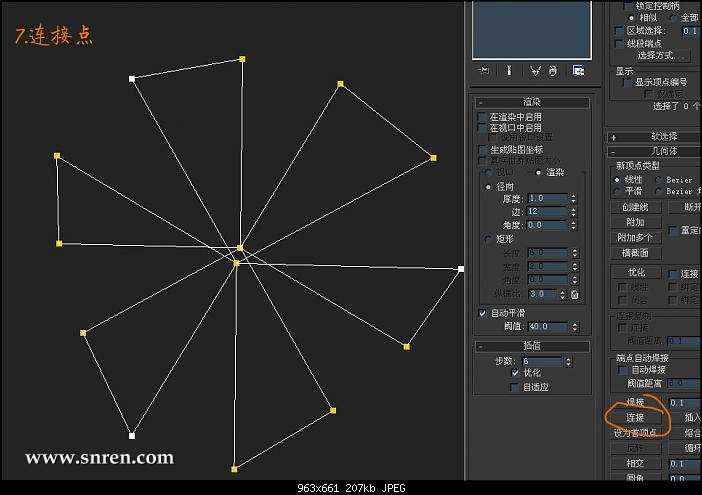Enable 在渲染中启用 checkbox
This screenshot has width=702, height=495.
click(x=482, y=117)
